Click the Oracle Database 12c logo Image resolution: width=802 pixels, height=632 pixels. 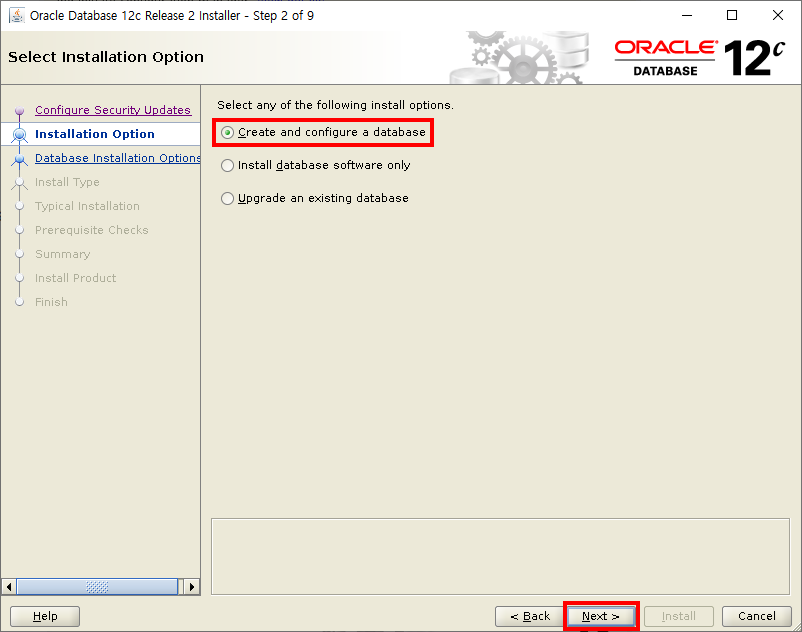pos(699,58)
